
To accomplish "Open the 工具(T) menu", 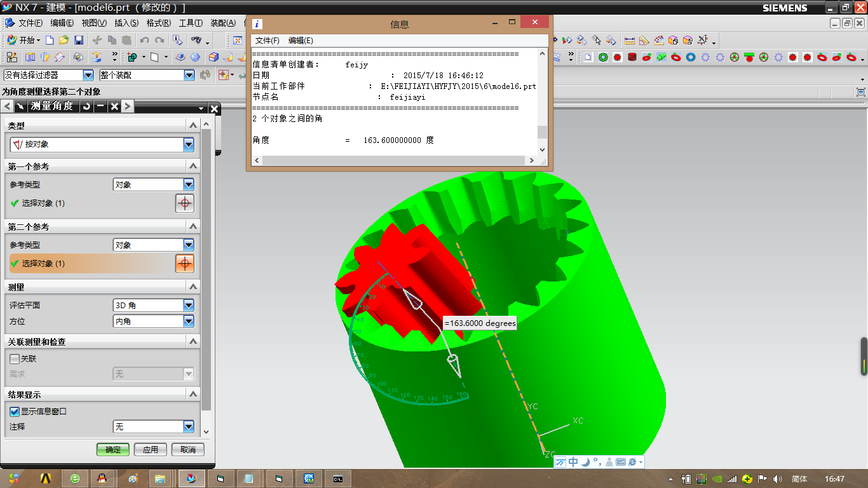I will pyautogui.click(x=191, y=23).
